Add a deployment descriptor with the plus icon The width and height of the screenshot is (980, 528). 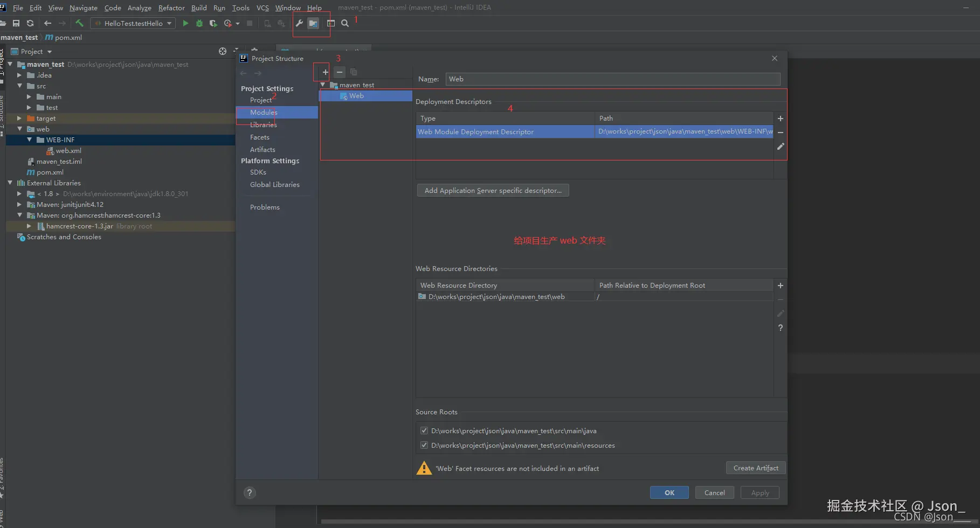780,119
